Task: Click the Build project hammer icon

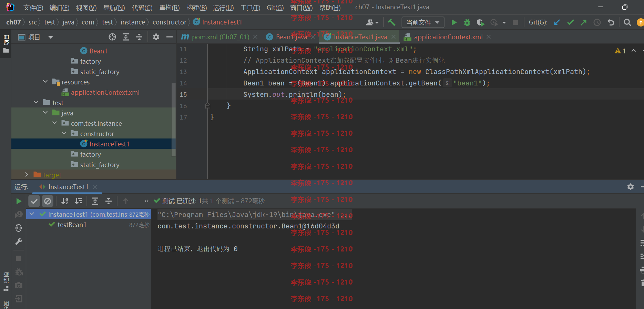Action: point(391,22)
